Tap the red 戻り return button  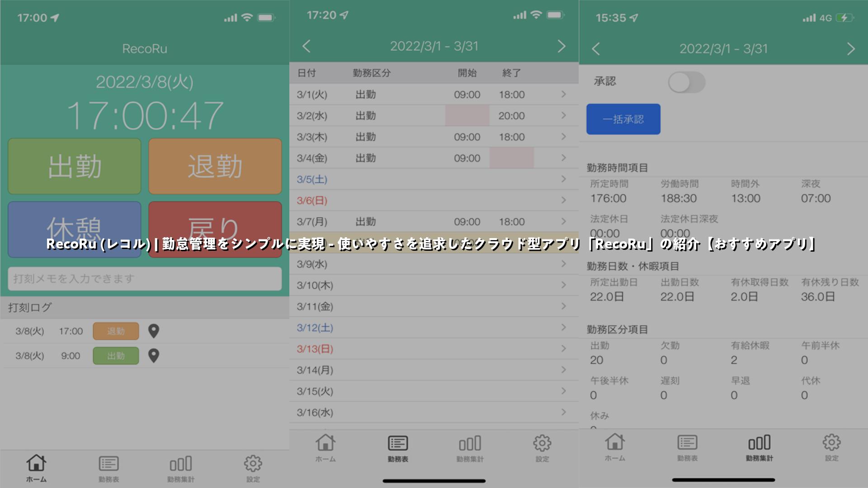[215, 230]
